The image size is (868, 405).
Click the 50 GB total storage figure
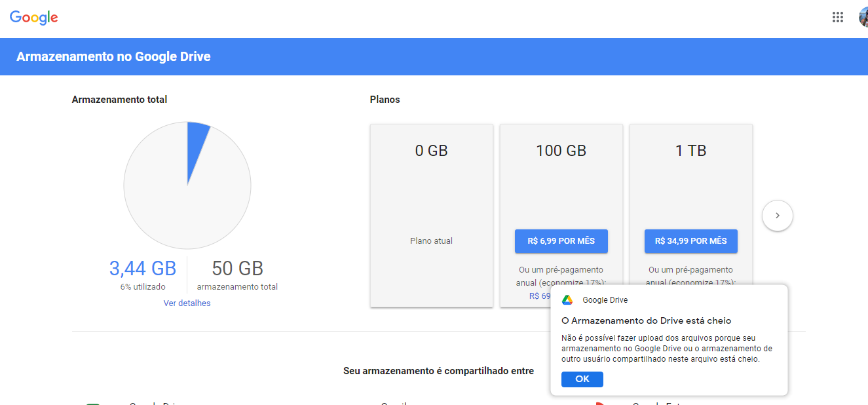point(237,268)
